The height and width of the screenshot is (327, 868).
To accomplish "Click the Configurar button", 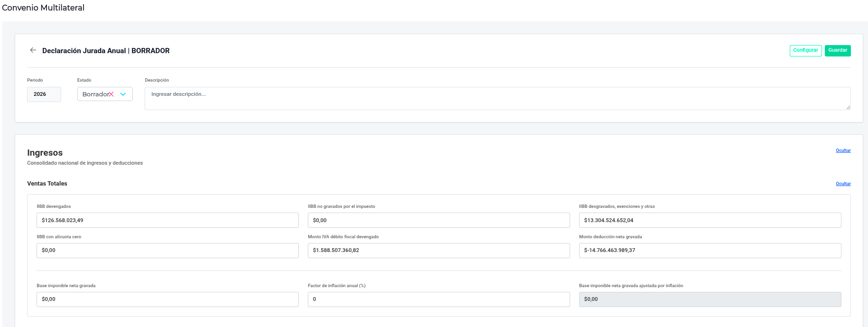I will click(x=805, y=51).
